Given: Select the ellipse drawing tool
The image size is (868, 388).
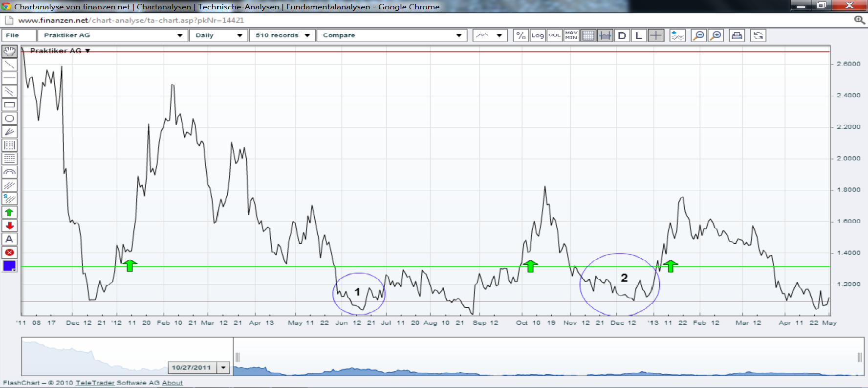Looking at the screenshot, I should 9,118.
